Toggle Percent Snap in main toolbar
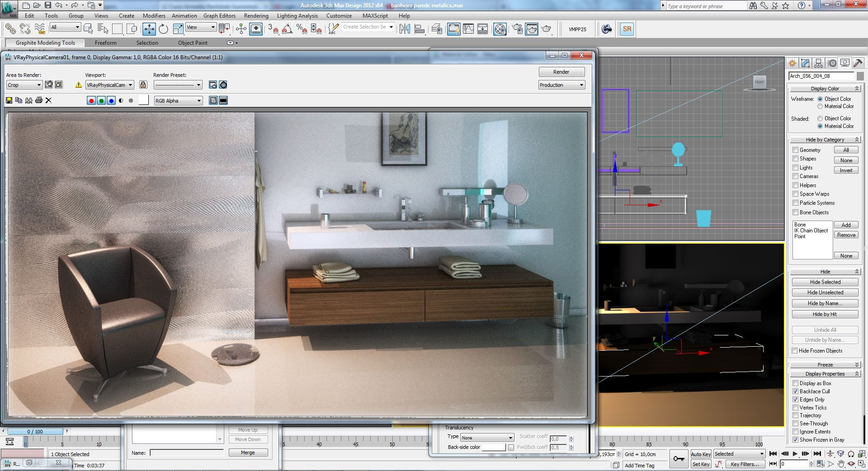 coord(302,29)
